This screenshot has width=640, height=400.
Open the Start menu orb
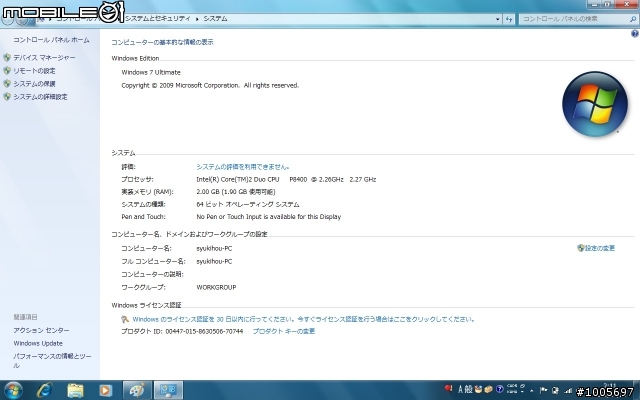coord(13,391)
